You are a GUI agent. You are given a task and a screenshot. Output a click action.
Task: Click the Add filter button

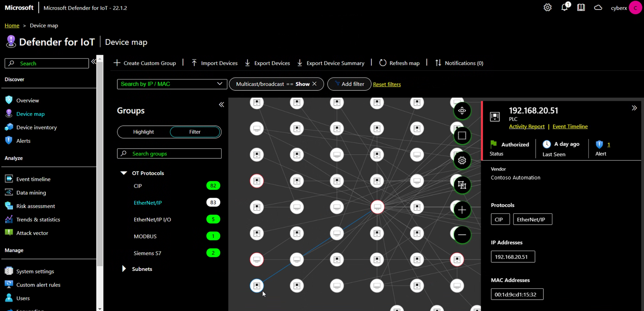349,84
